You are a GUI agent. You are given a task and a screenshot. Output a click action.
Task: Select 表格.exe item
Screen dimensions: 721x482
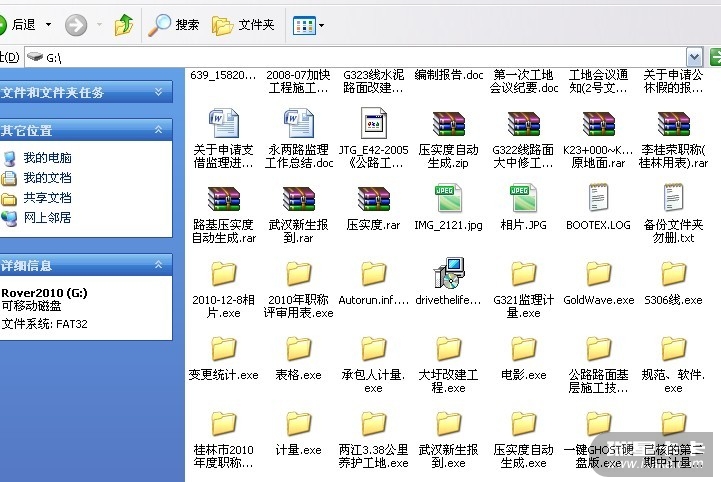coord(298,358)
